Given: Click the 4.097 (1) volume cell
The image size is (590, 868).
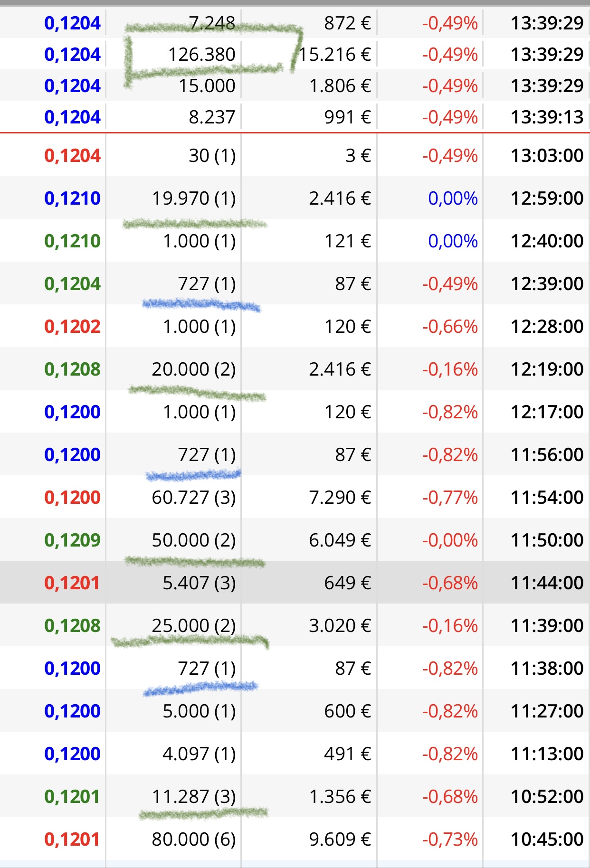Looking at the screenshot, I should [199, 754].
